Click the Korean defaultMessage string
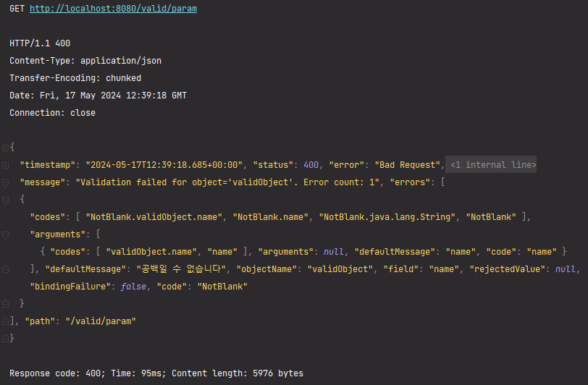588x385 pixels. (x=182, y=268)
